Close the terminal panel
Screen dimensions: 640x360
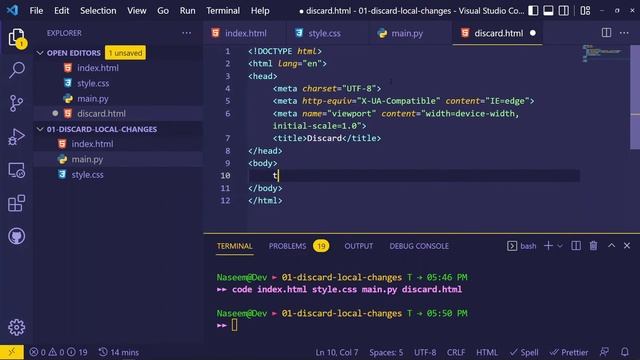(x=627, y=246)
